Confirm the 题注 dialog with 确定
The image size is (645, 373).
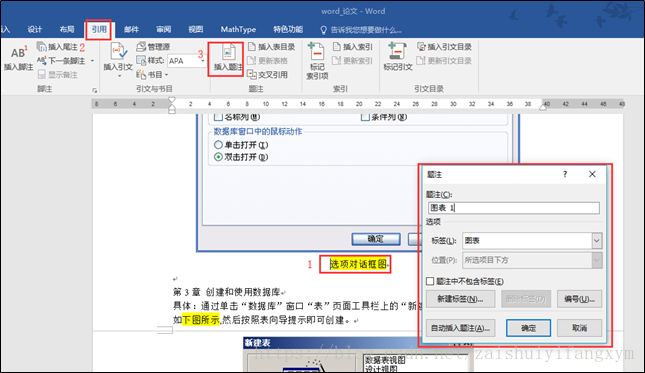point(528,328)
